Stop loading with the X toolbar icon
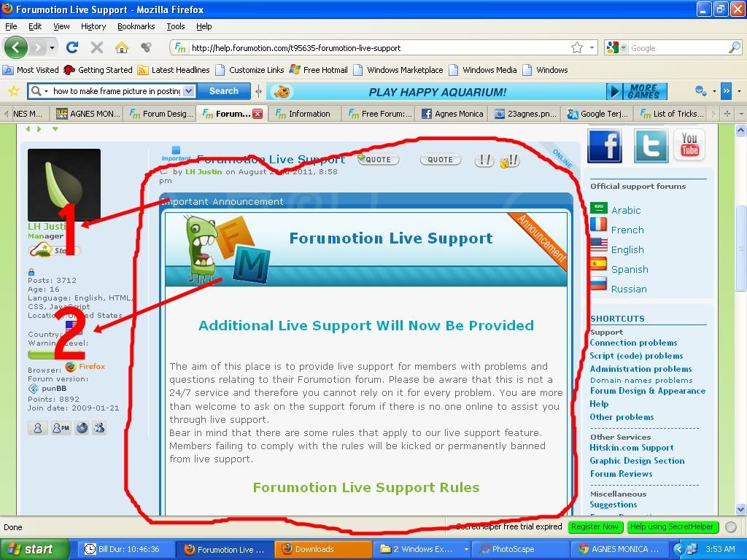The width and height of the screenshot is (747, 560). click(x=97, y=47)
